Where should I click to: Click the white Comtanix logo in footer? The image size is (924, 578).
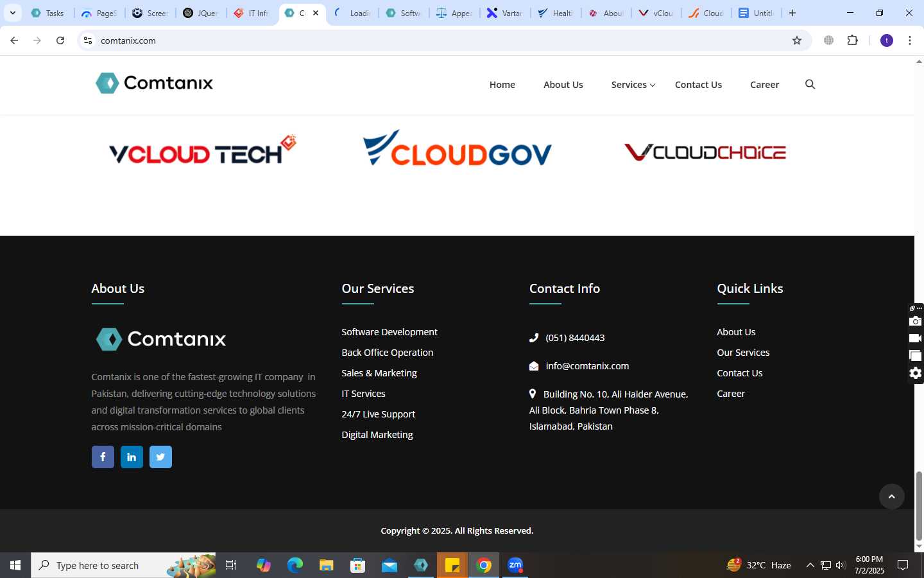(x=160, y=339)
